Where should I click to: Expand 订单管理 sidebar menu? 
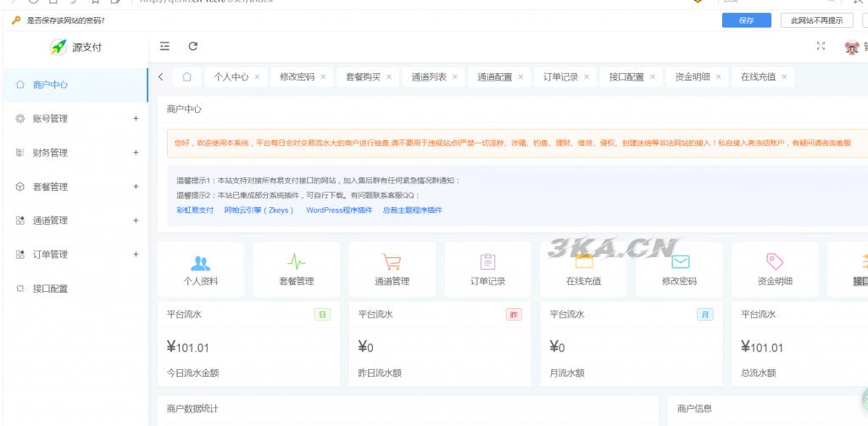[x=75, y=255]
